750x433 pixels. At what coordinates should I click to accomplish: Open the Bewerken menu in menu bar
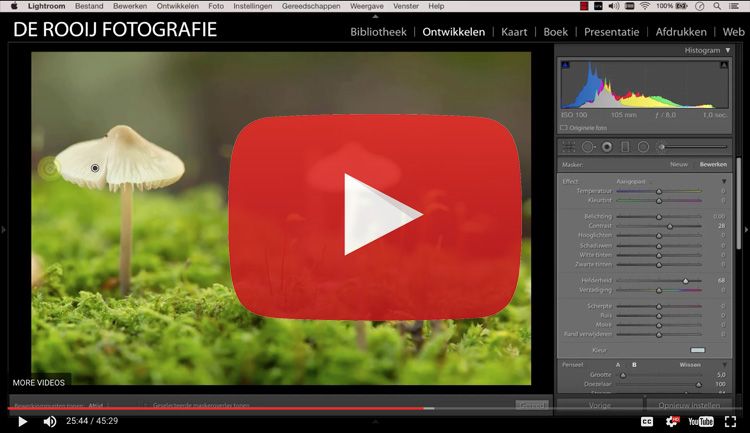pos(130,6)
